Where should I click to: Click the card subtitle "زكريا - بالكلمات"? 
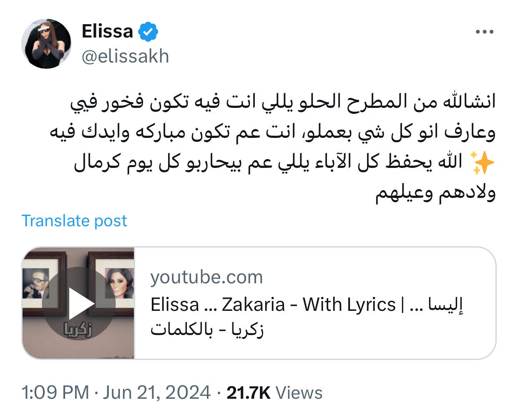click(x=207, y=330)
